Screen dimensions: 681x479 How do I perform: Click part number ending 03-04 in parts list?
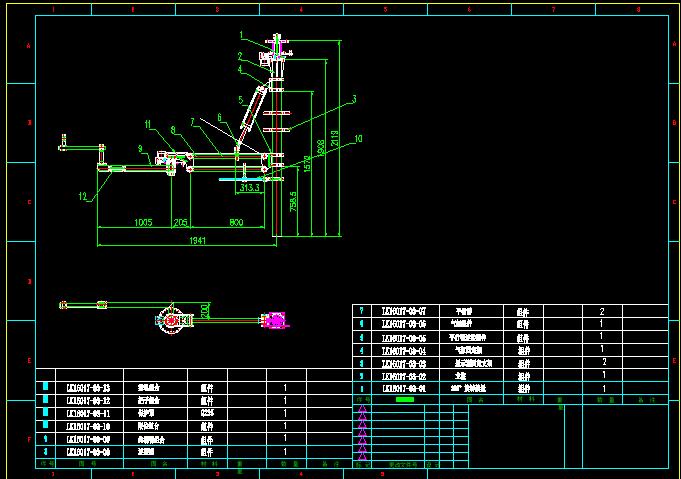point(404,350)
